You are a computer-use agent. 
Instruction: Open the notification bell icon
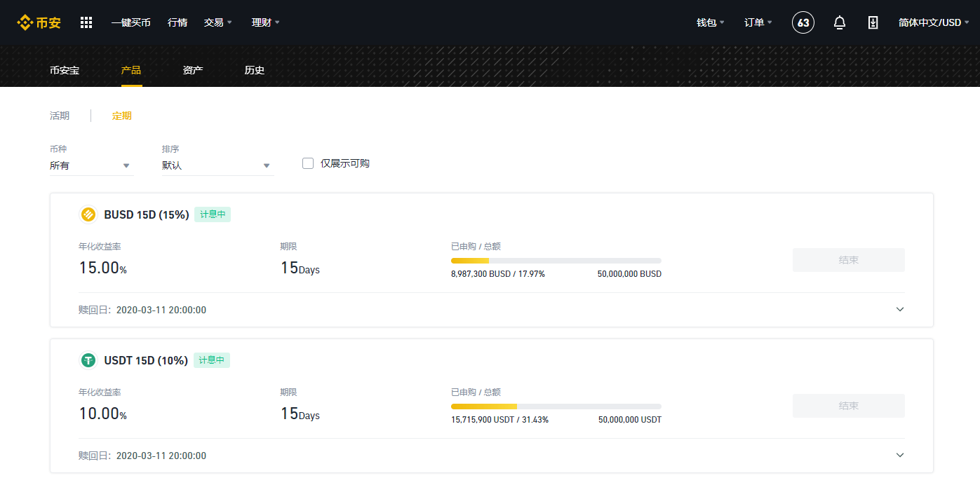[839, 22]
